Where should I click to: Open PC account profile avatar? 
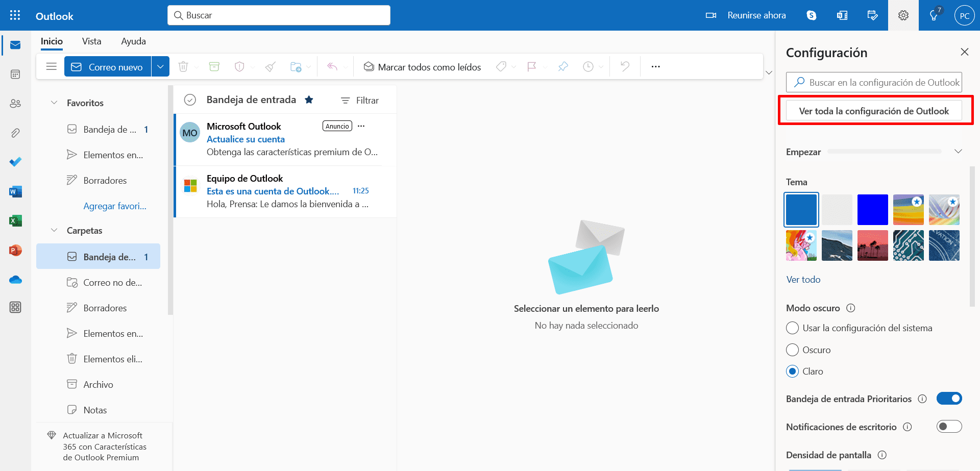(x=964, y=15)
